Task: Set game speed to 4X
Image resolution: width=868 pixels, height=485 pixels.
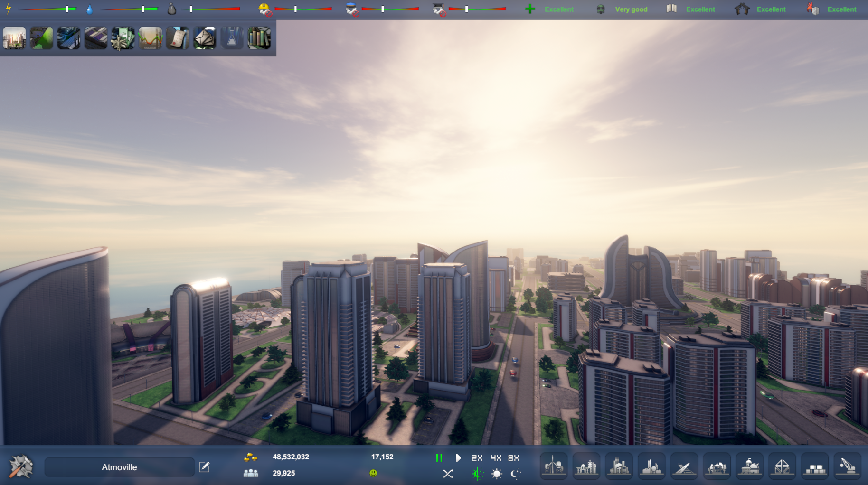Action: point(496,458)
